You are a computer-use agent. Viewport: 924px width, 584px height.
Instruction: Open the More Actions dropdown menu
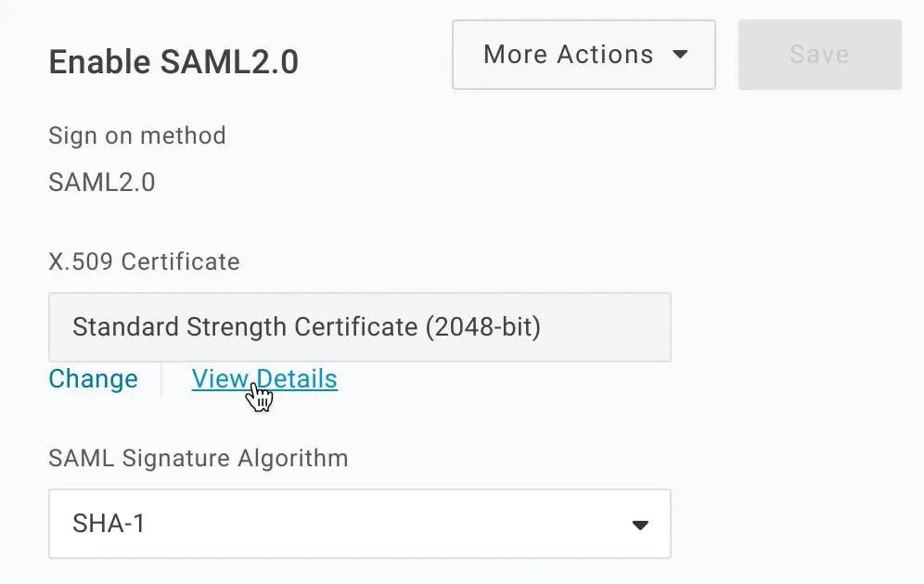coord(584,55)
